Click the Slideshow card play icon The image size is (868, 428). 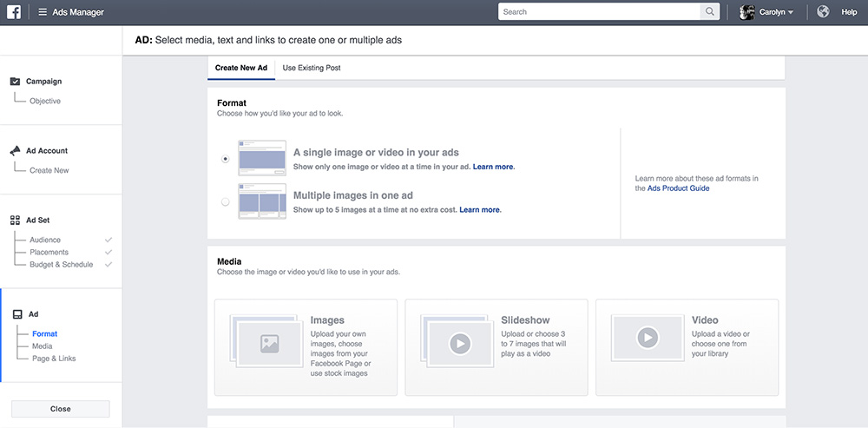tap(460, 344)
